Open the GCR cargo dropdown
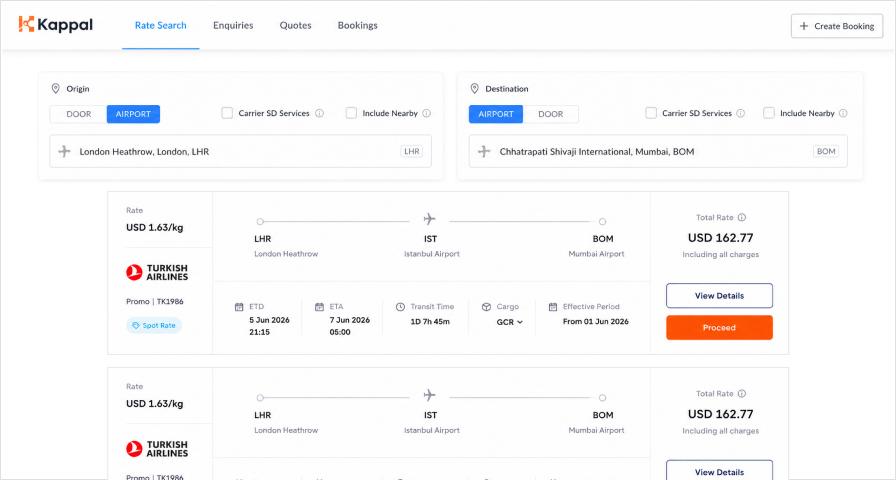The width and height of the screenshot is (896, 480). [x=510, y=322]
